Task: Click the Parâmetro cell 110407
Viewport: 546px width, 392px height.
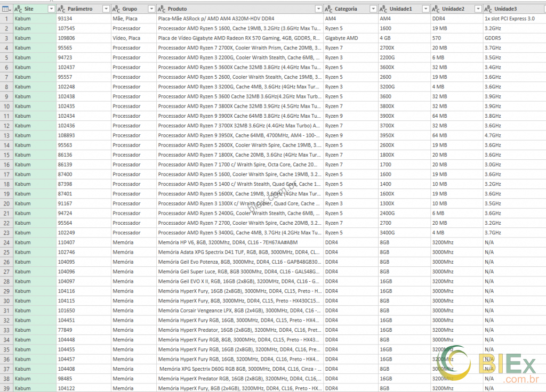Action: 84,242
